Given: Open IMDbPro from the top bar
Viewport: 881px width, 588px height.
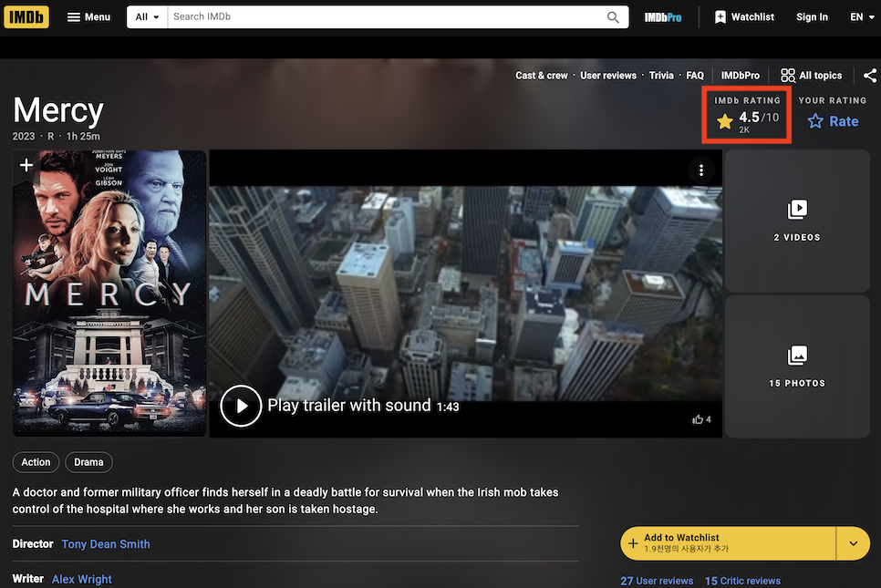Looking at the screenshot, I should [663, 17].
